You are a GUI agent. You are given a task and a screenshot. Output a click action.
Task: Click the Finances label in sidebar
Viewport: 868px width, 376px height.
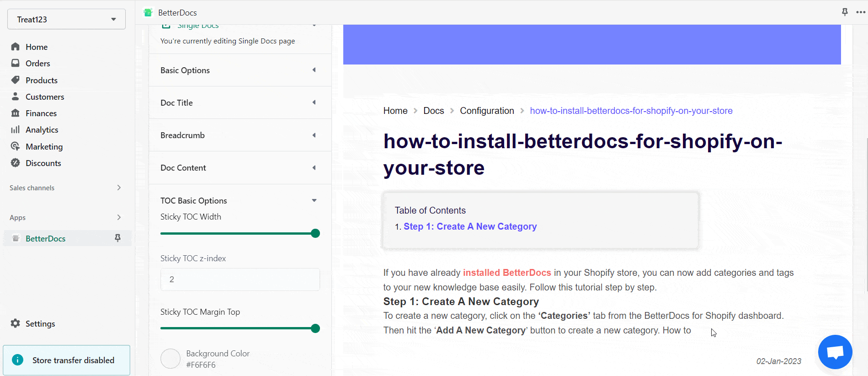tap(41, 113)
